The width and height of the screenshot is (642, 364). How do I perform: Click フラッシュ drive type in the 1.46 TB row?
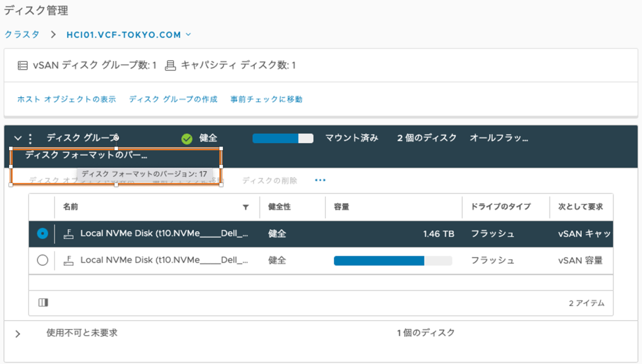click(493, 234)
